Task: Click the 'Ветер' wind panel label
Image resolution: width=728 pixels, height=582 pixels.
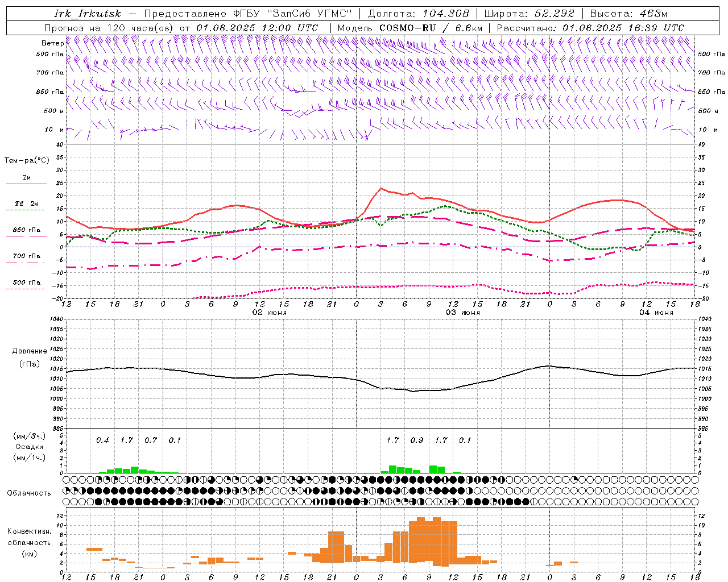Action: pyautogui.click(x=52, y=43)
